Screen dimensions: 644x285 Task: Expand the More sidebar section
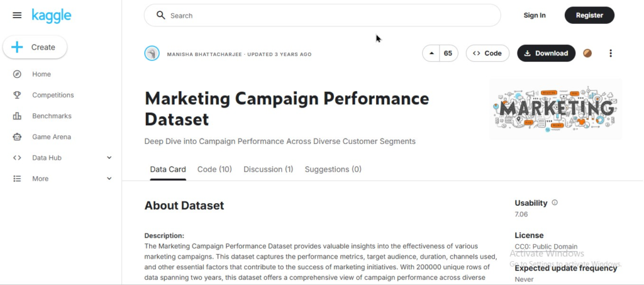point(109,179)
